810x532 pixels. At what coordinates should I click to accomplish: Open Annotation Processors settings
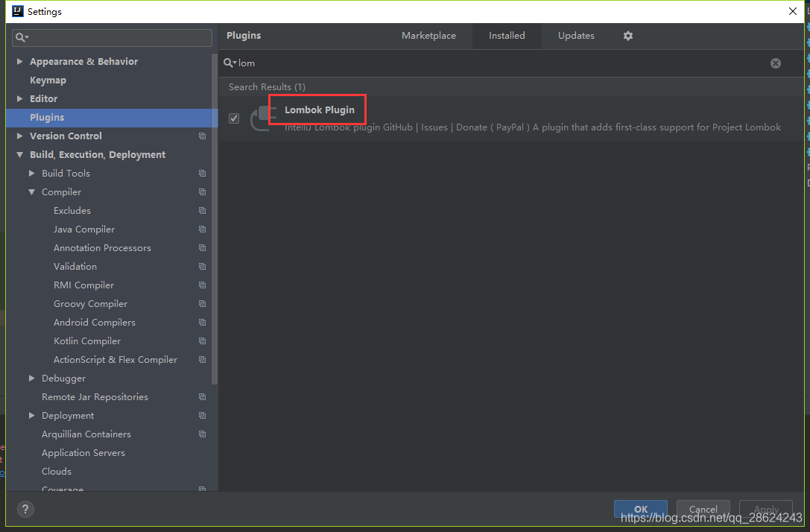pos(102,247)
